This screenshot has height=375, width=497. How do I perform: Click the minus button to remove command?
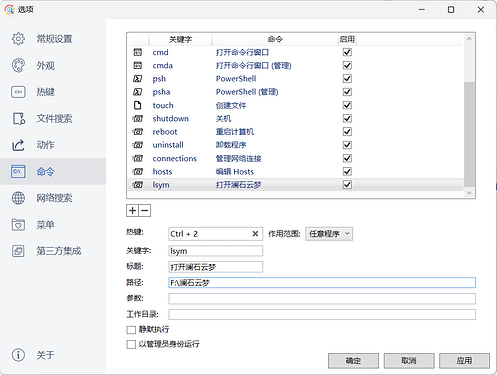[x=145, y=211]
